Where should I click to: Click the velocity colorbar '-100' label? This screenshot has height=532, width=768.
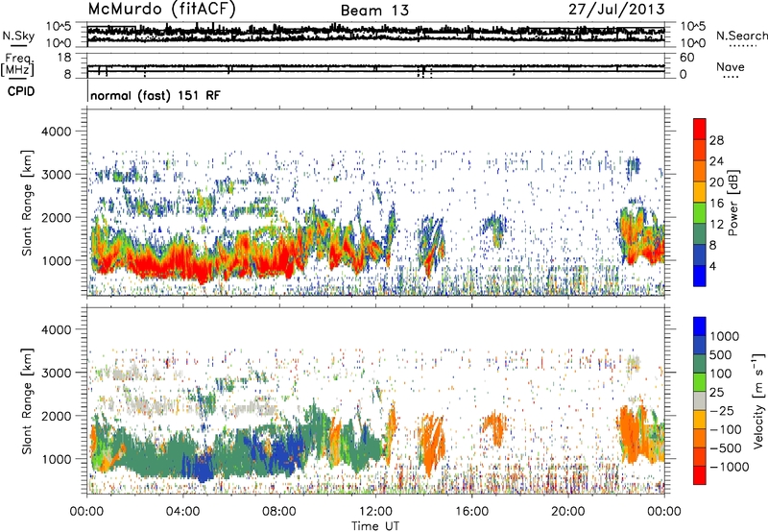(x=726, y=429)
